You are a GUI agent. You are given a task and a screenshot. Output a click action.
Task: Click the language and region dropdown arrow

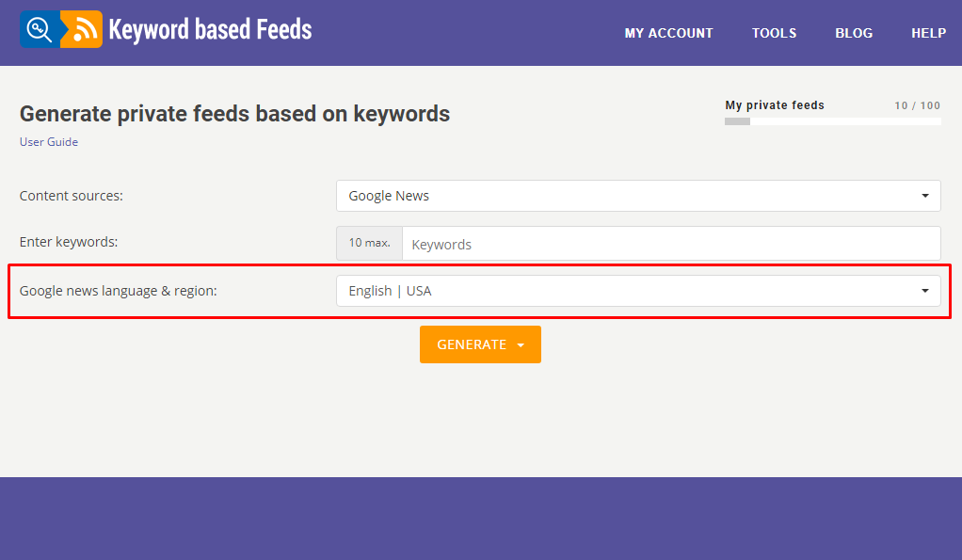tap(924, 291)
